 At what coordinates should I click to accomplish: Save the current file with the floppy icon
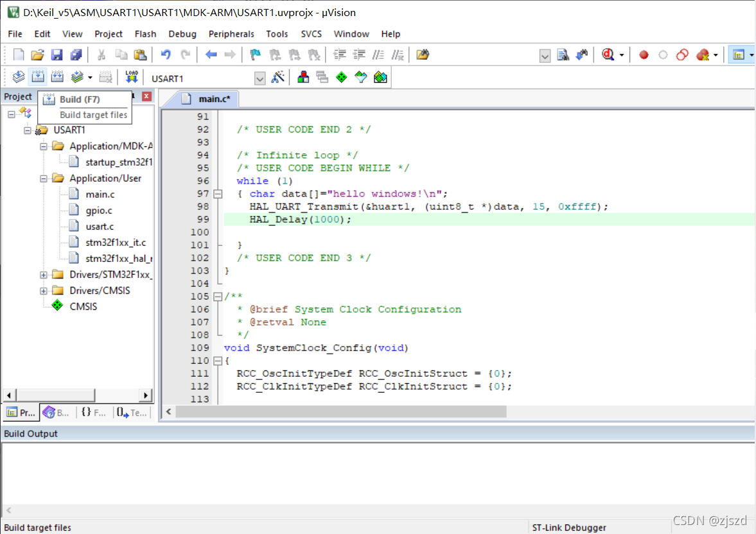[x=57, y=55]
